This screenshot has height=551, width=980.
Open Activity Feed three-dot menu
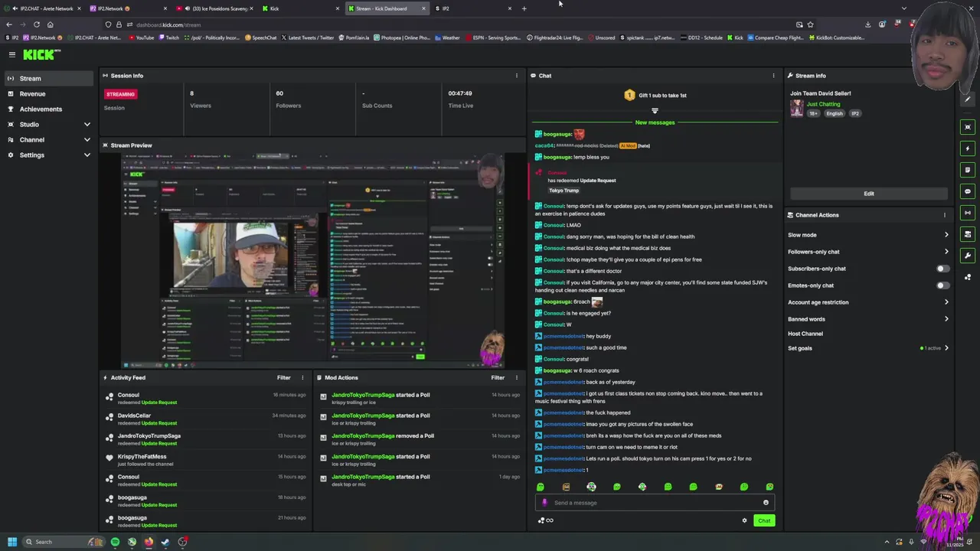302,377
